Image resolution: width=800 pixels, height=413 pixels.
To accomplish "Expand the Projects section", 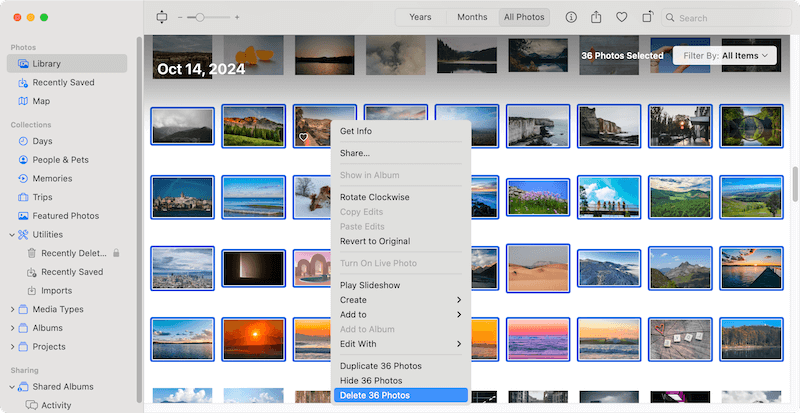I will click(x=12, y=347).
